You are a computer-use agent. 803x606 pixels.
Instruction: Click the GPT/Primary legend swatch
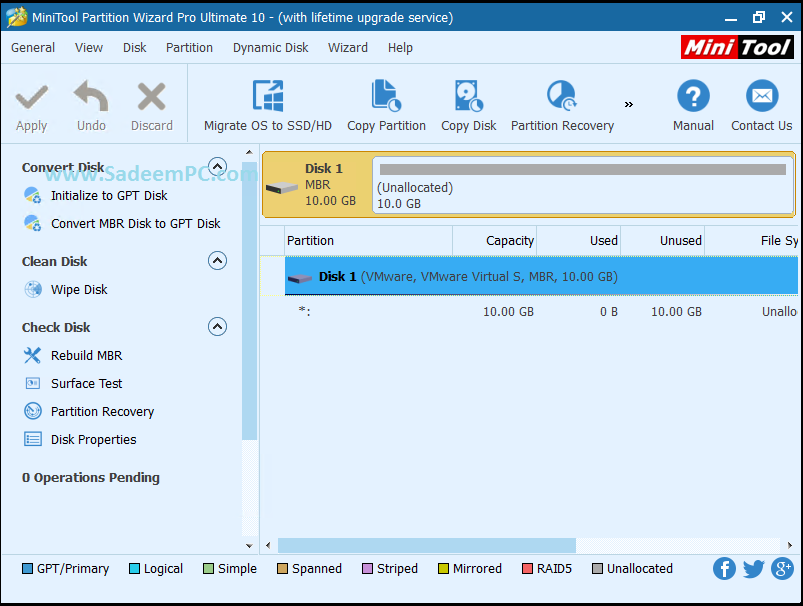pyautogui.click(x=27, y=569)
